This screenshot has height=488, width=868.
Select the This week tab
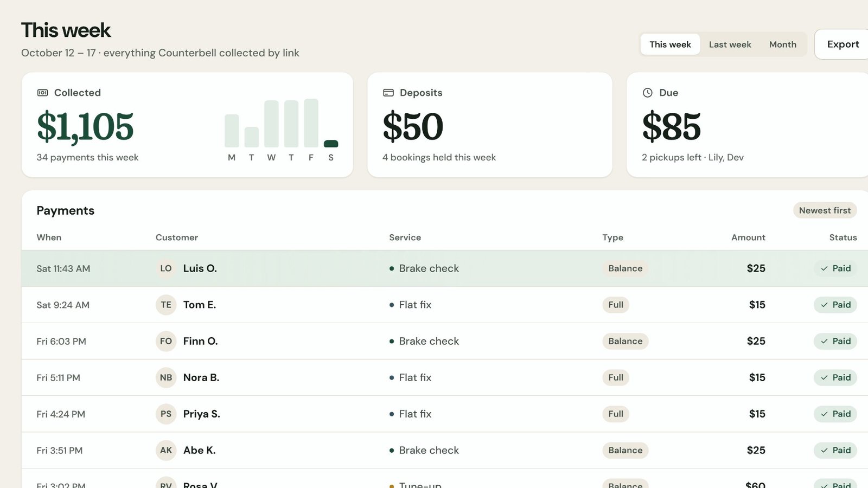tap(670, 44)
